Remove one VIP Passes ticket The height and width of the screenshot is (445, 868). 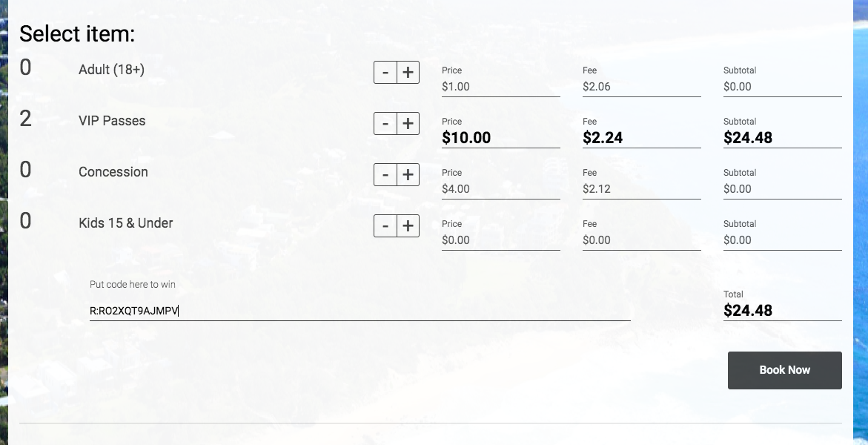(385, 123)
